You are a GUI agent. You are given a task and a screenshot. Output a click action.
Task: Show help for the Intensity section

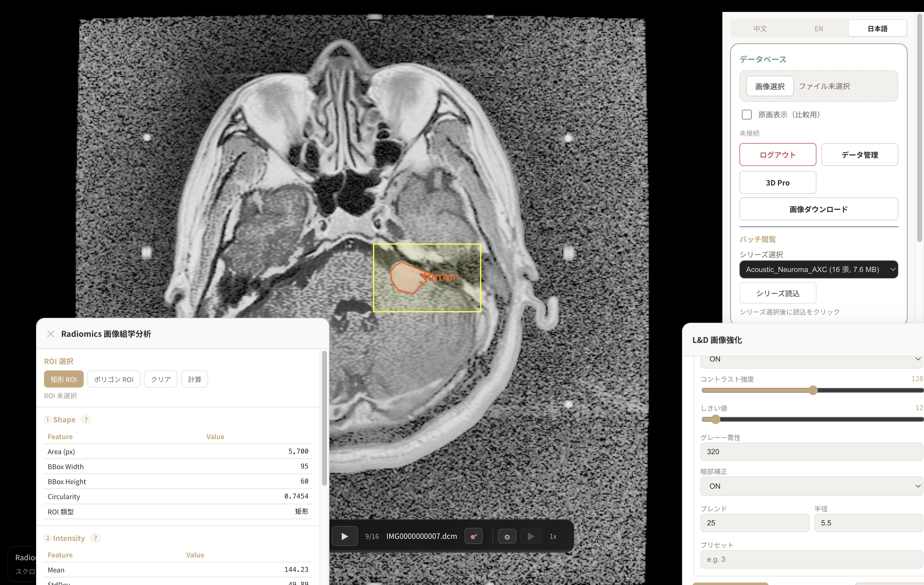tap(96, 538)
